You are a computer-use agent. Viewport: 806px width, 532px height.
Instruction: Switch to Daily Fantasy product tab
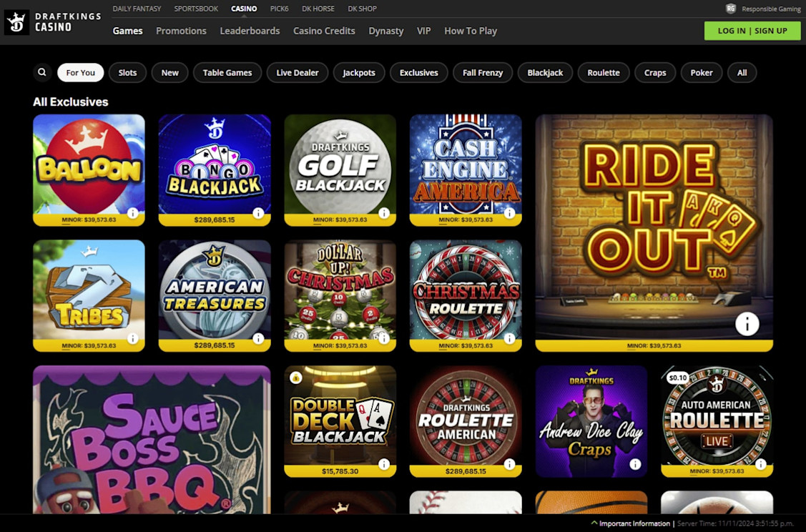[137, 9]
